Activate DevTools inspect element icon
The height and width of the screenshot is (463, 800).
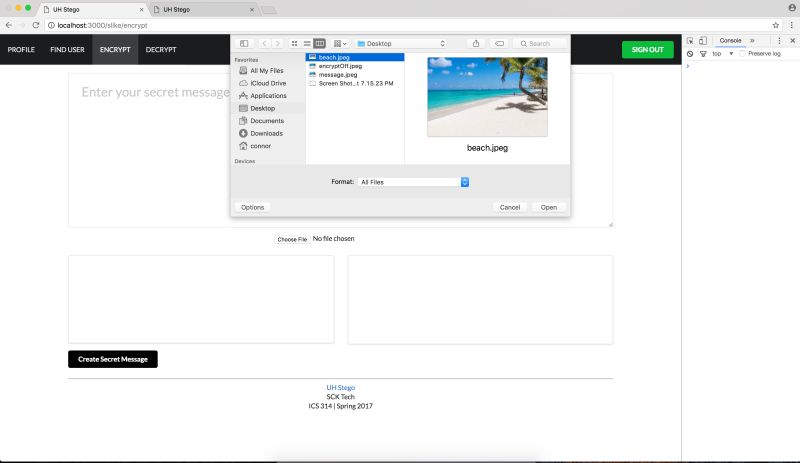(x=690, y=41)
